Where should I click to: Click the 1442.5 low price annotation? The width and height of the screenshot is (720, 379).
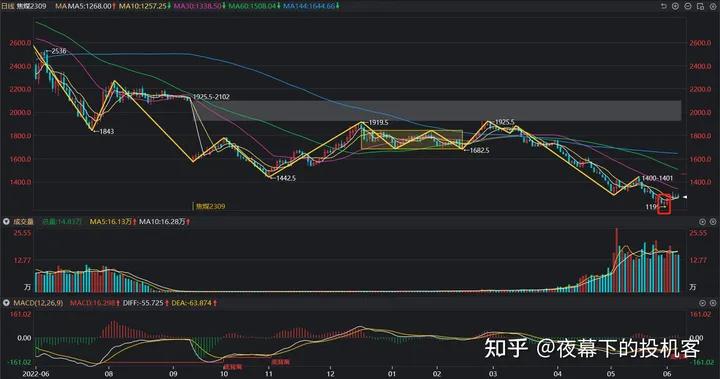(x=286, y=178)
